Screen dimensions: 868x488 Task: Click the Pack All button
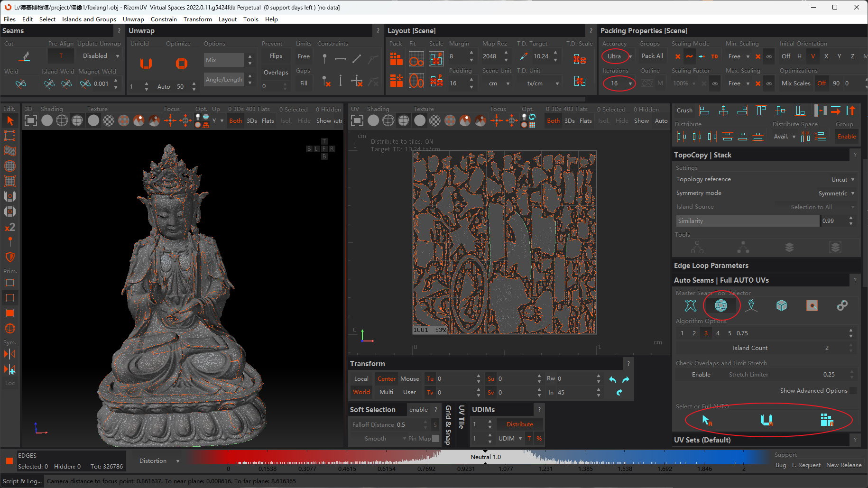point(652,56)
